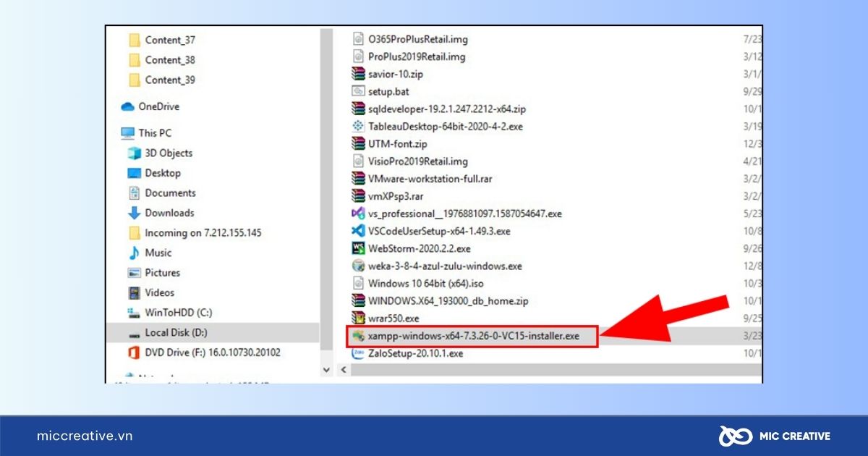Click the file list horizontal scrollbar track
Viewport: 868px width, 456px height.
coord(556,370)
